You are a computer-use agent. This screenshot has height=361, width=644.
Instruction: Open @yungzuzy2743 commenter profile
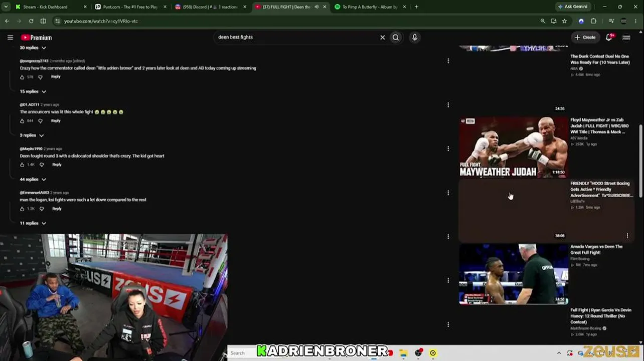click(x=34, y=61)
